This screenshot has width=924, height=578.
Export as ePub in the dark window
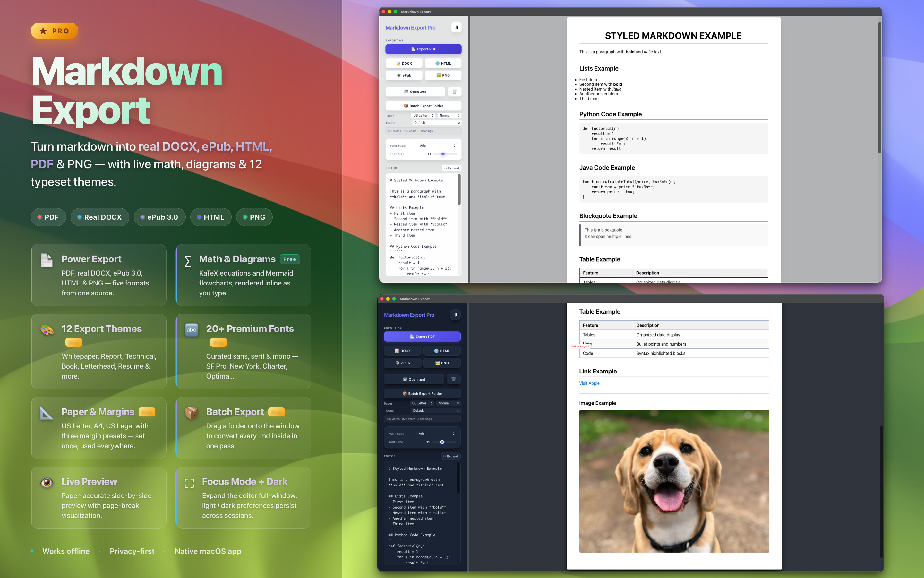[x=402, y=363]
